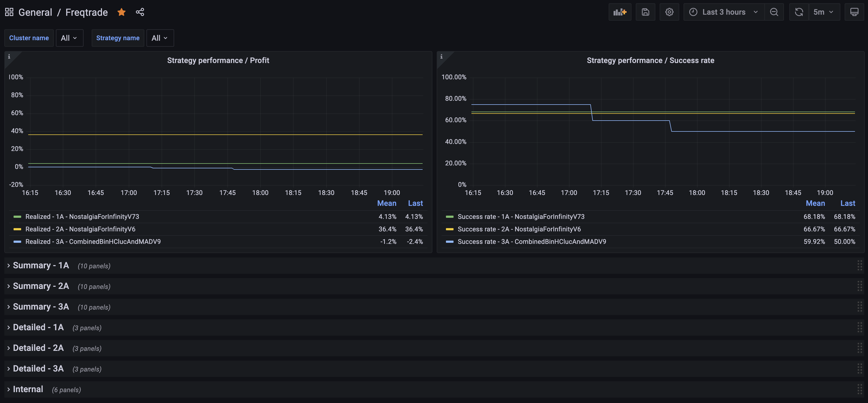Toggle Realized 1A NostalgiaForInfinityV73 series
Screen dimensions: 868x403
[82, 216]
